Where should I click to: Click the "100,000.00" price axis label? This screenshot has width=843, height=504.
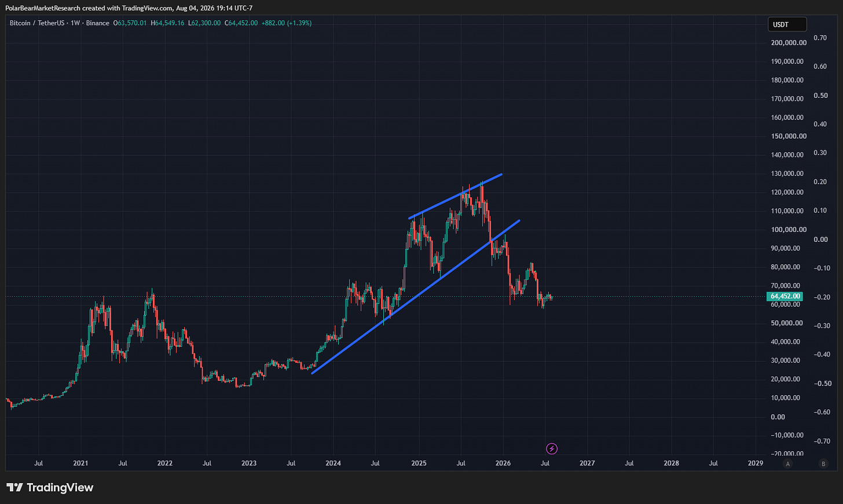[x=789, y=230]
